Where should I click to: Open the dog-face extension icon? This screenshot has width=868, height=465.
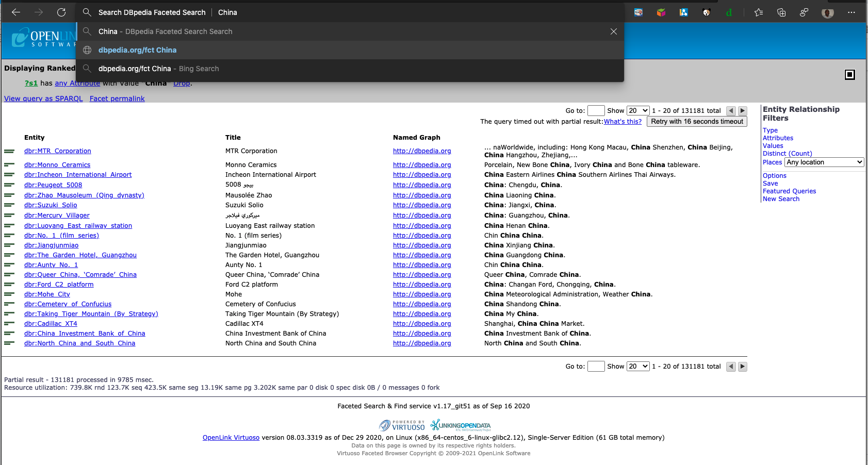[x=707, y=12]
